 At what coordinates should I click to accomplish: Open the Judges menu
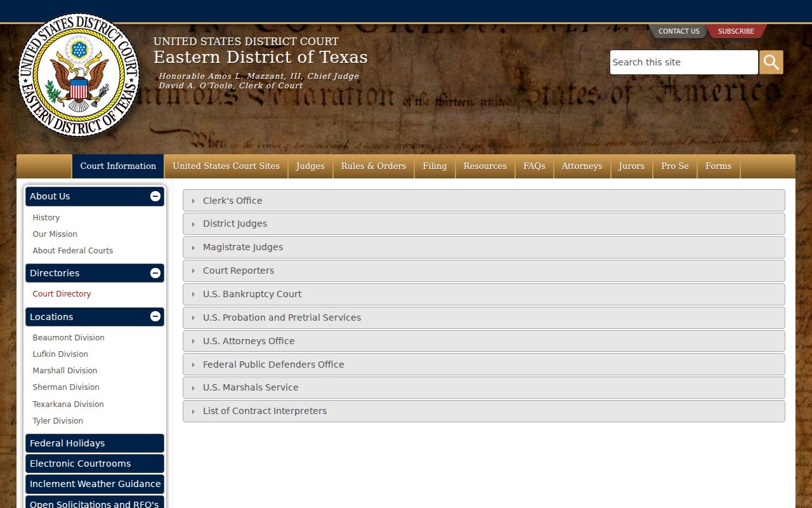(x=310, y=166)
